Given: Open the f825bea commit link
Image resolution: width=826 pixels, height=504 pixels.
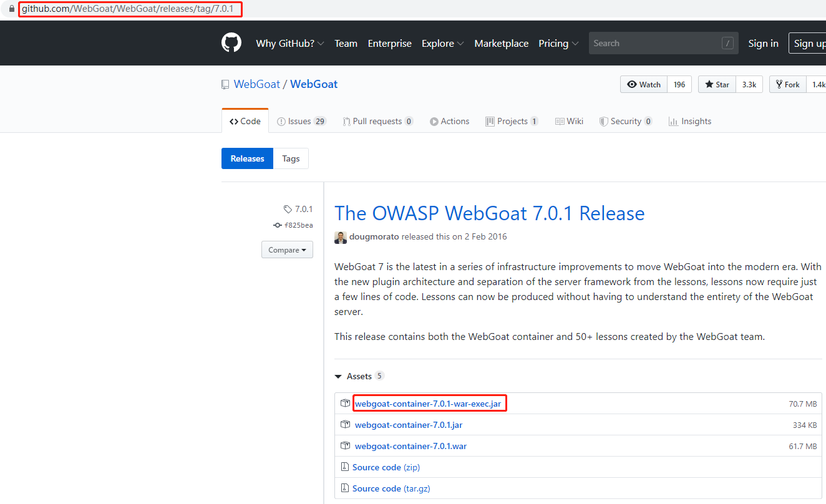Looking at the screenshot, I should 299,225.
